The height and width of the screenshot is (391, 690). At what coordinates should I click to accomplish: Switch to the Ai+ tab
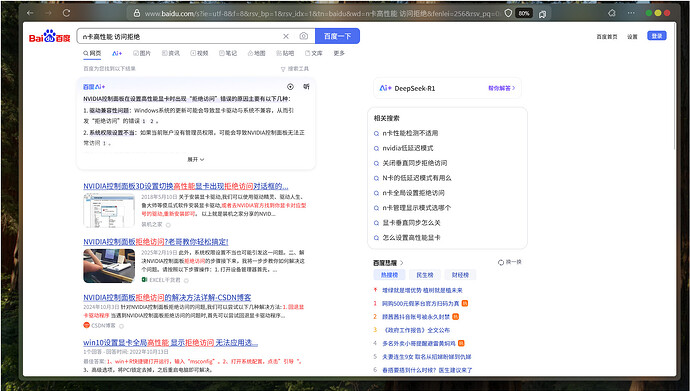point(117,53)
